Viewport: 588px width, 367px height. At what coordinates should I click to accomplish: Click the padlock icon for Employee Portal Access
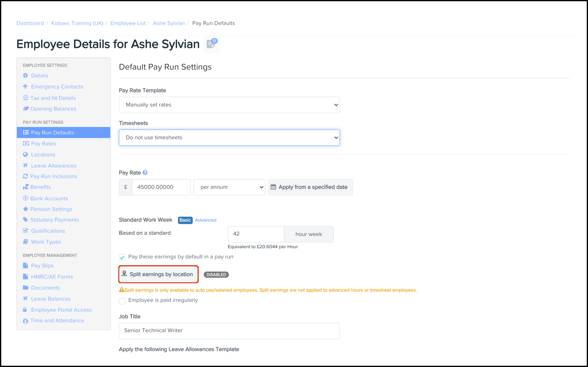click(25, 310)
